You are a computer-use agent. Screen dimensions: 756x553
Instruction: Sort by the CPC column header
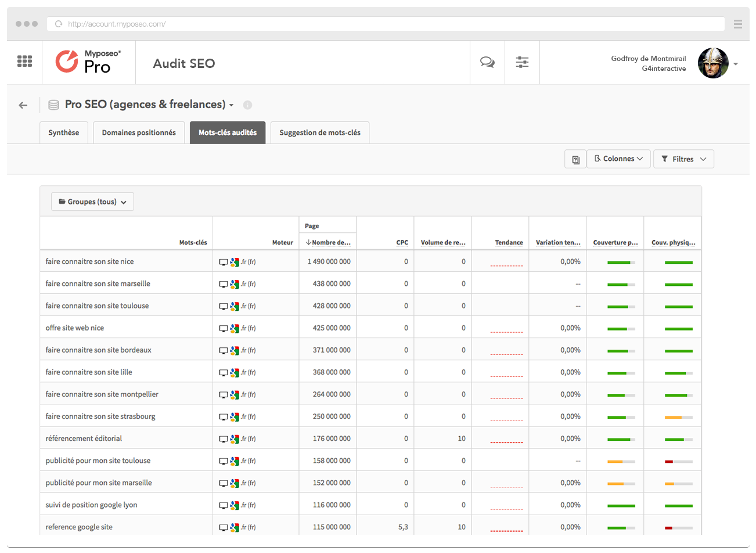[x=402, y=242]
